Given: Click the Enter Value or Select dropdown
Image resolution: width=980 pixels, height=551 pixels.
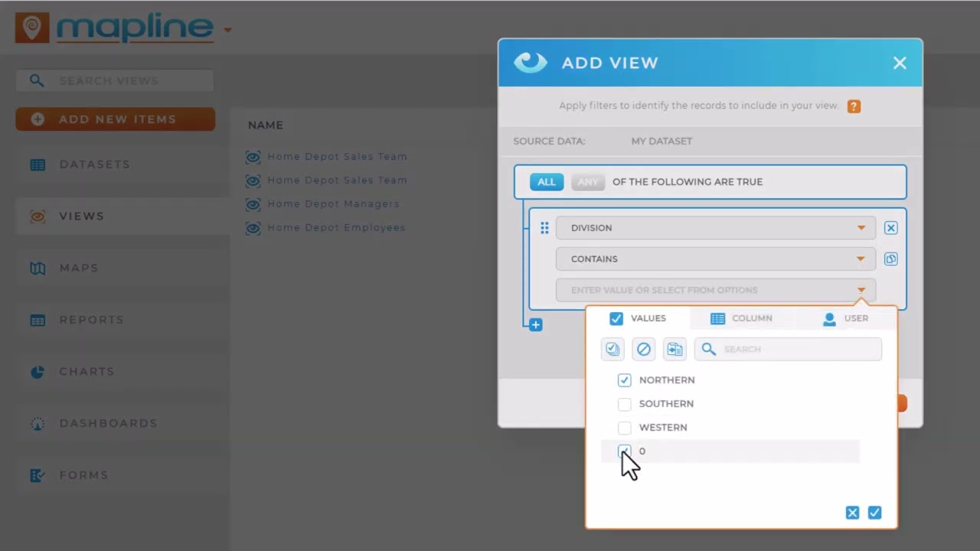Looking at the screenshot, I should [716, 290].
